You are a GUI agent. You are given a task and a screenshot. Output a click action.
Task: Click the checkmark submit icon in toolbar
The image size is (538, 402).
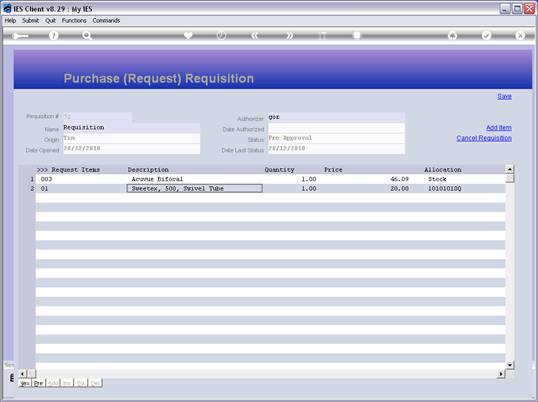coord(486,35)
